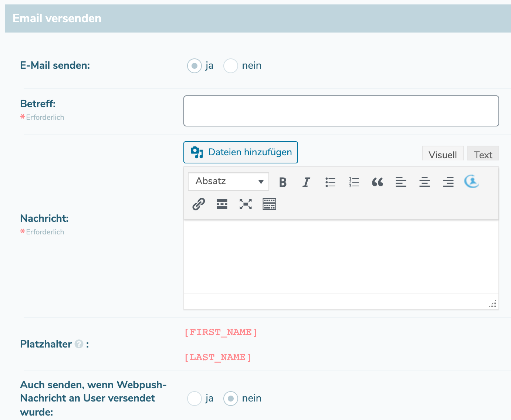Image resolution: width=511 pixels, height=420 pixels.
Task: Insert a numbered list
Action: (x=354, y=182)
